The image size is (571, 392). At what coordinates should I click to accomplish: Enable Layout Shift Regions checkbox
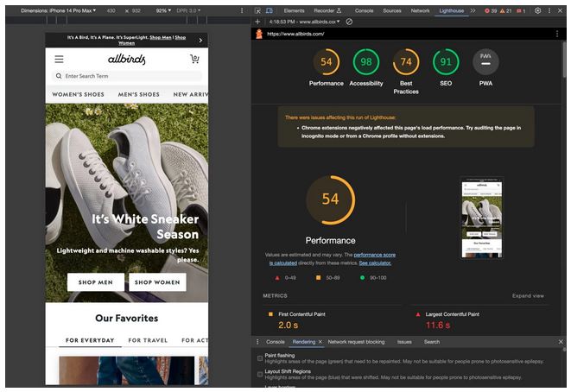tap(260, 374)
